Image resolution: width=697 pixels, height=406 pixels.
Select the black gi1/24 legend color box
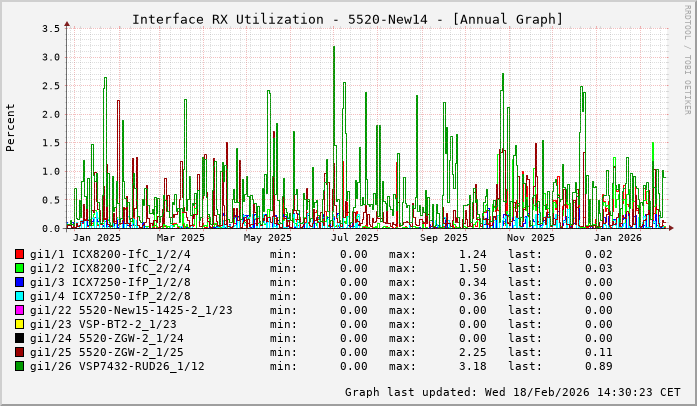20,338
